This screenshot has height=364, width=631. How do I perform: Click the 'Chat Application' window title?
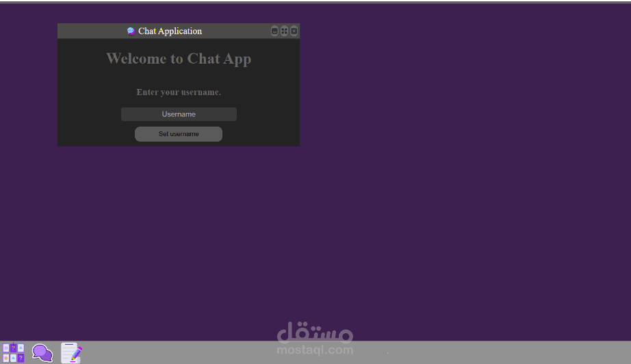[170, 31]
